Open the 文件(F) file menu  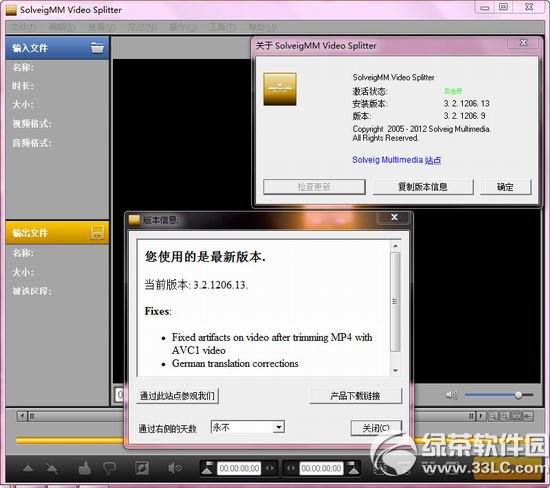[24, 27]
